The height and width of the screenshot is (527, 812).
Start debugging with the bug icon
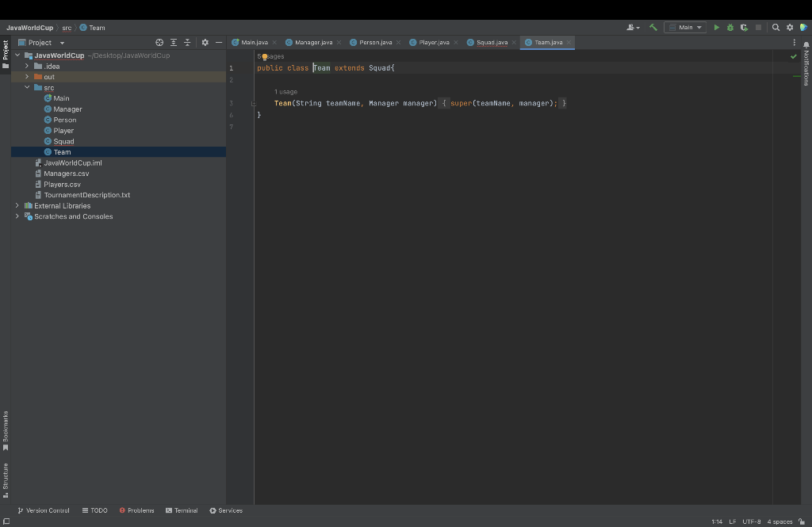coord(730,28)
